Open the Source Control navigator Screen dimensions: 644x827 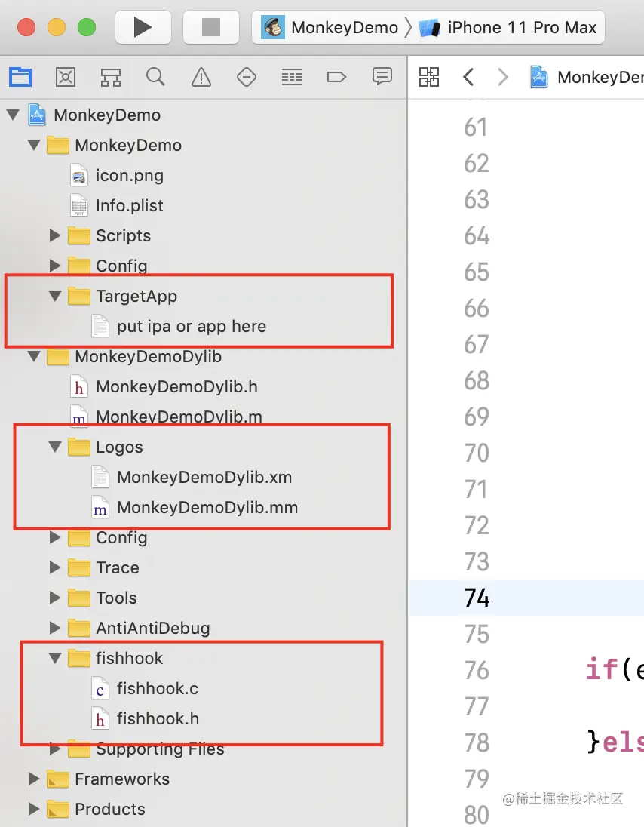[x=66, y=77]
